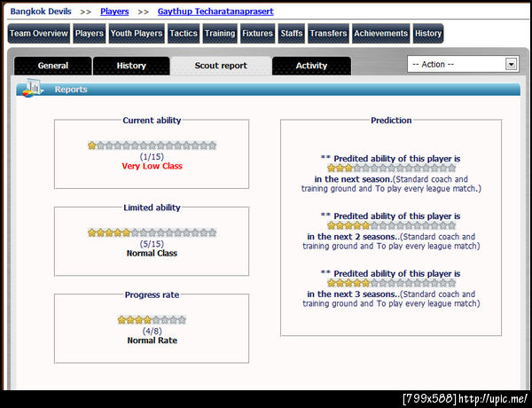Open the Staffs menu button

click(x=292, y=34)
